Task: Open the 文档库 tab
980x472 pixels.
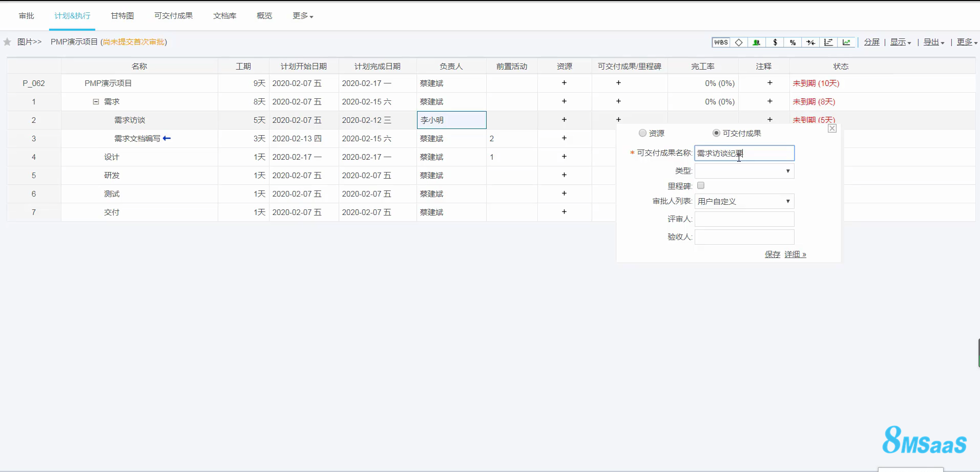Action: 225,16
